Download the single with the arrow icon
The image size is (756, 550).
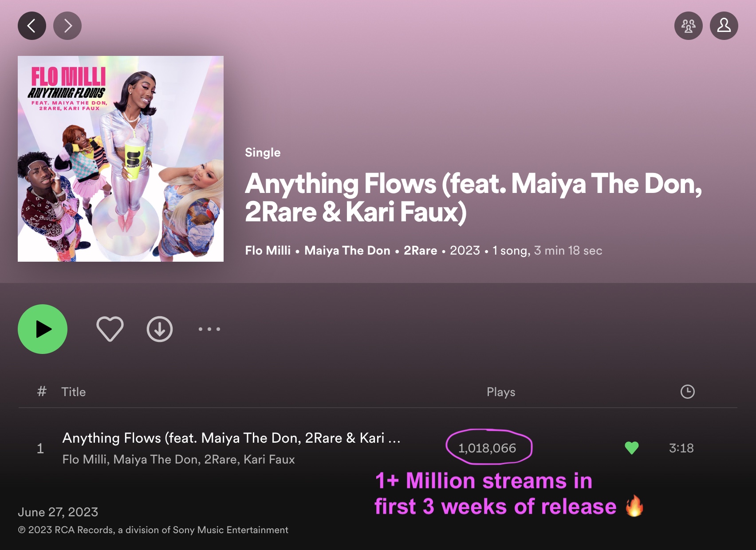click(160, 329)
